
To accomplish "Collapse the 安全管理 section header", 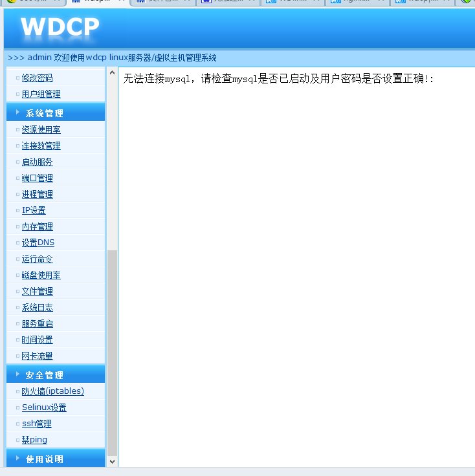I will (44, 375).
